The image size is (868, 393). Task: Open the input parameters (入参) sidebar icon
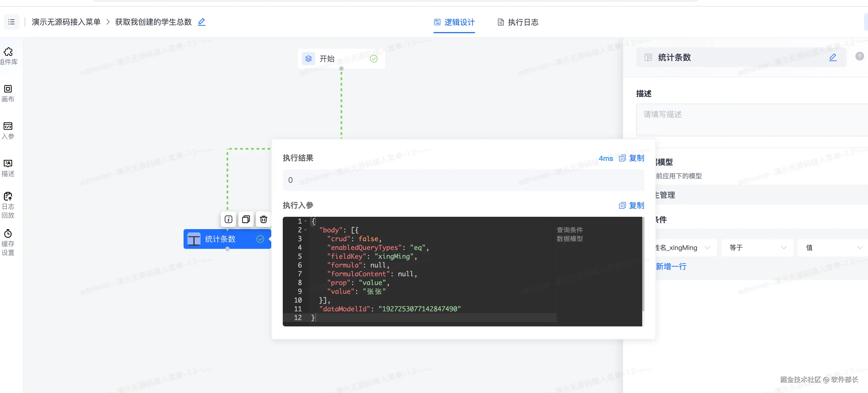click(8, 130)
